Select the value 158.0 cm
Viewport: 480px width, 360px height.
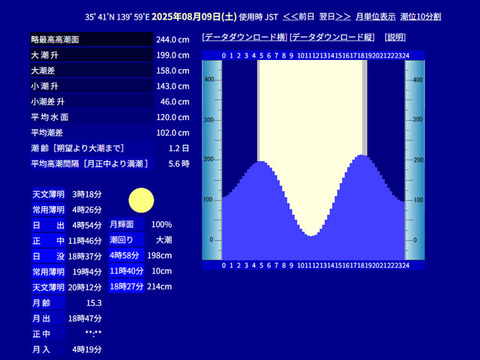173,71
